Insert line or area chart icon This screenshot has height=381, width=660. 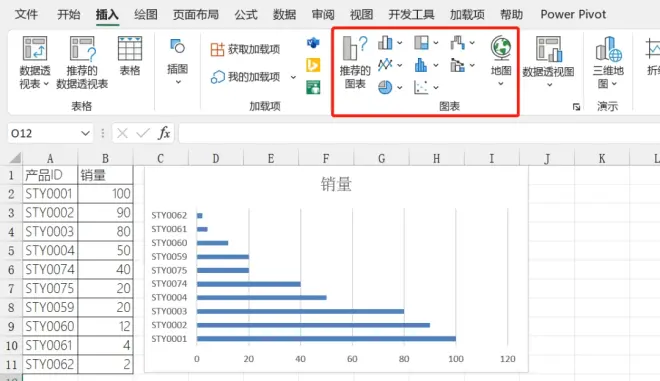click(x=385, y=65)
